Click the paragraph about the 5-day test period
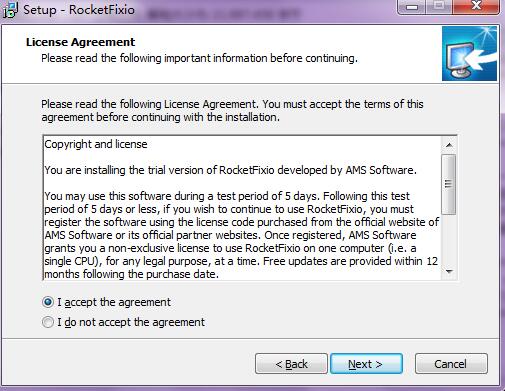 pos(242,235)
